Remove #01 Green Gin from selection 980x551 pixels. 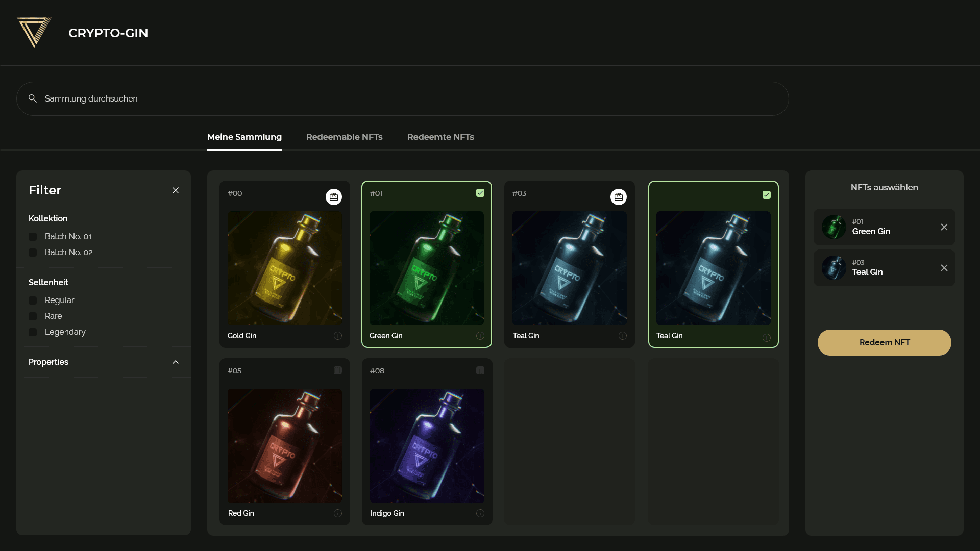[x=944, y=227]
